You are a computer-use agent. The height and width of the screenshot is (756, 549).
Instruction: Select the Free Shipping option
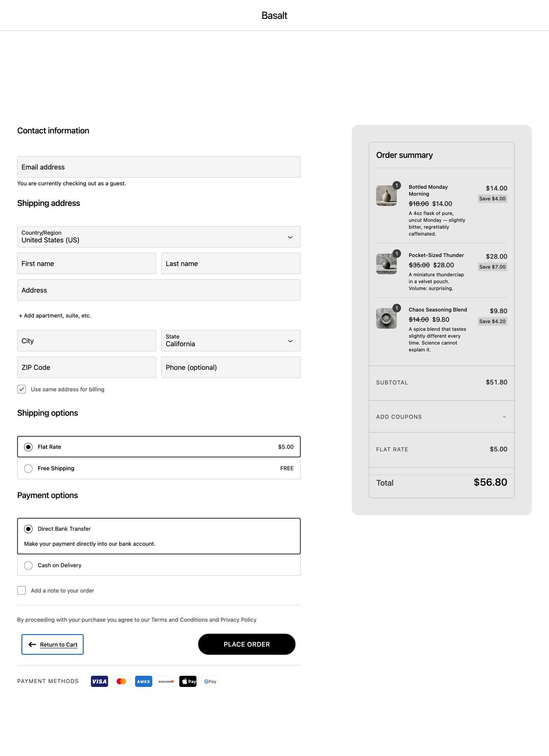click(28, 469)
